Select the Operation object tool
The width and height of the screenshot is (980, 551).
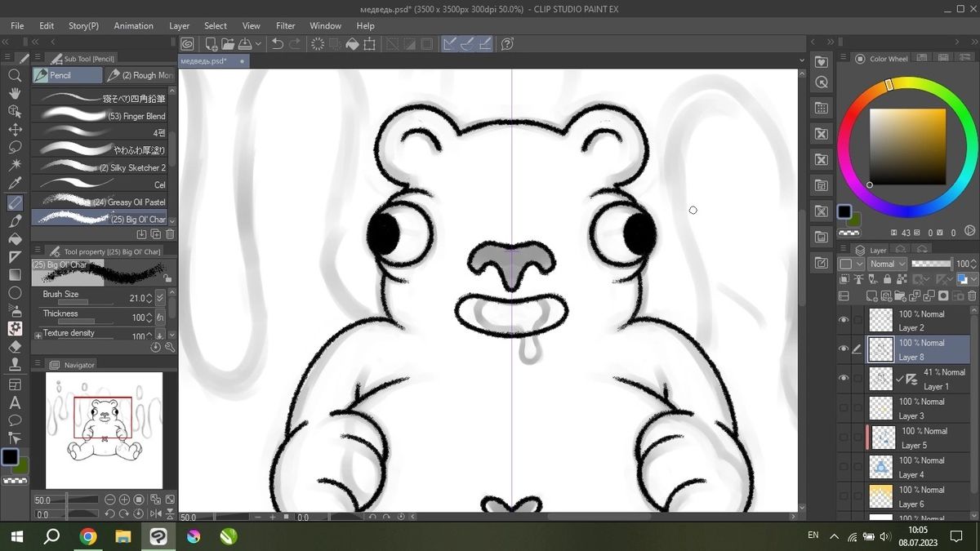click(x=15, y=111)
